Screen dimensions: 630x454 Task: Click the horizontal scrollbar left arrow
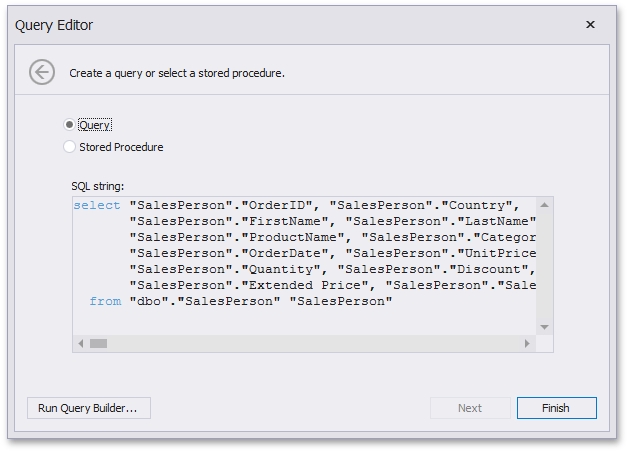point(80,343)
